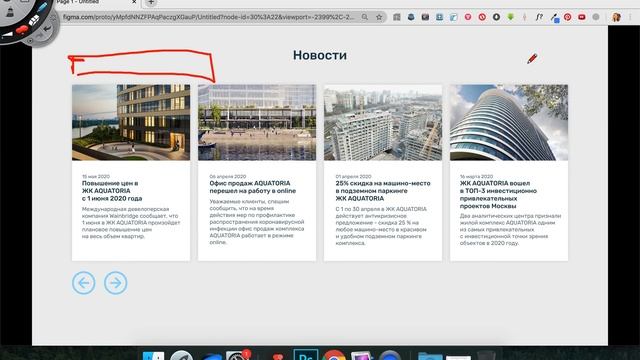
Task: Open the Pocket extension icon
Action: coord(468,17)
